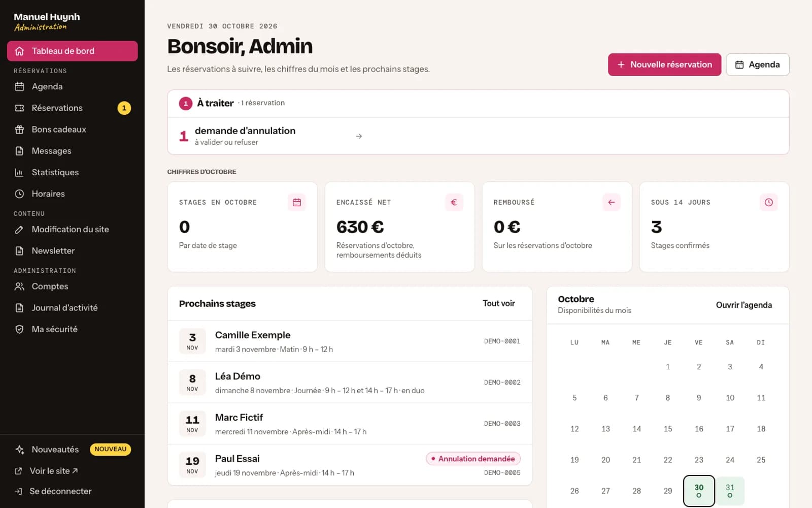Open the Camille Exemple stage row
812x508 pixels.
click(350, 341)
